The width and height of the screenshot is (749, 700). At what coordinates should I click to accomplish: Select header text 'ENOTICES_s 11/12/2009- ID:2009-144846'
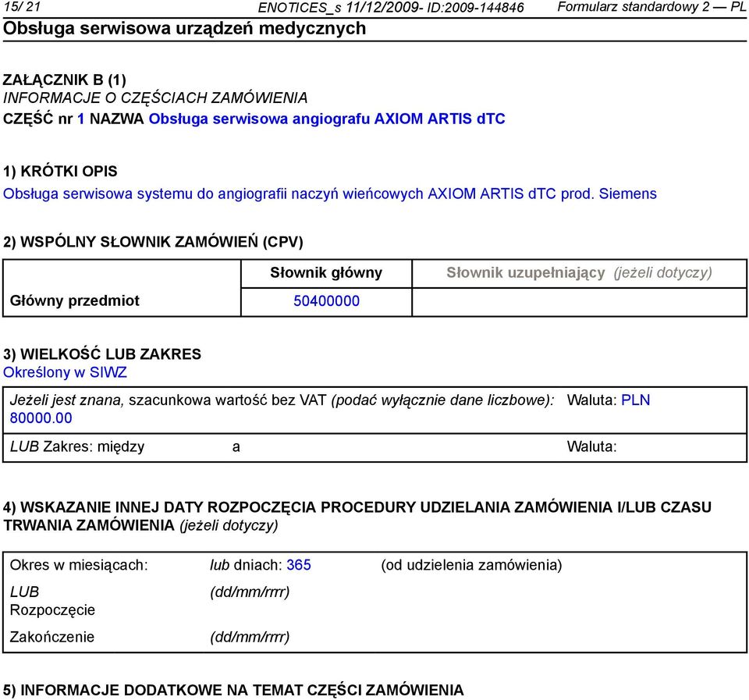(391, 8)
